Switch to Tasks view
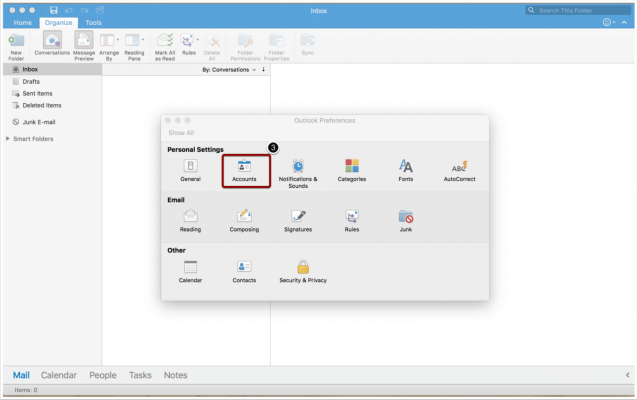Viewport: 637px width, 400px height. point(140,375)
